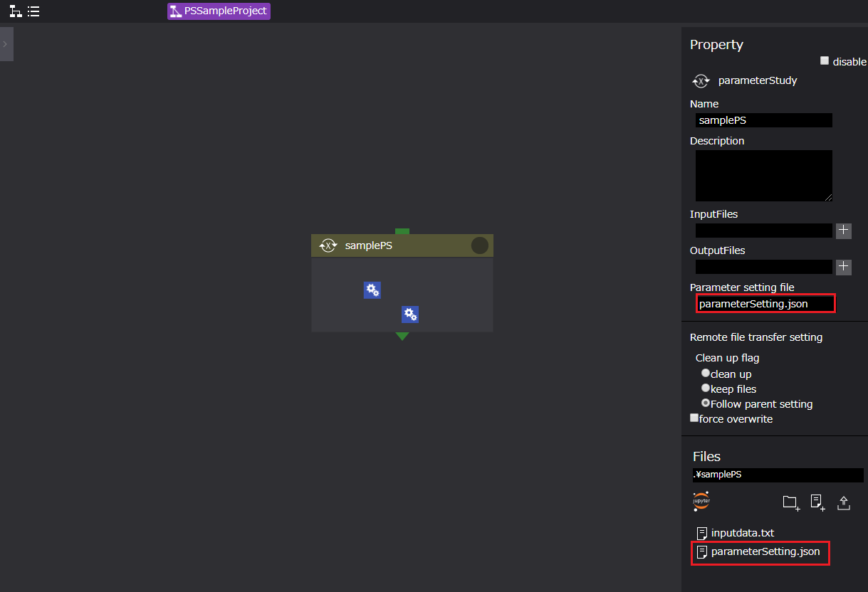Select inputdata.txt in file list
868x592 pixels.
point(742,533)
